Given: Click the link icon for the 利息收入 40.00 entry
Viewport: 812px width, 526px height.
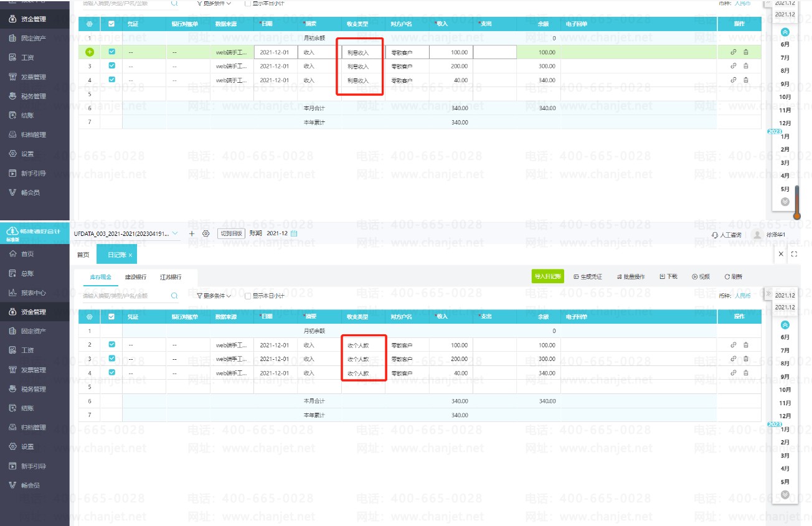Looking at the screenshot, I should click(733, 80).
